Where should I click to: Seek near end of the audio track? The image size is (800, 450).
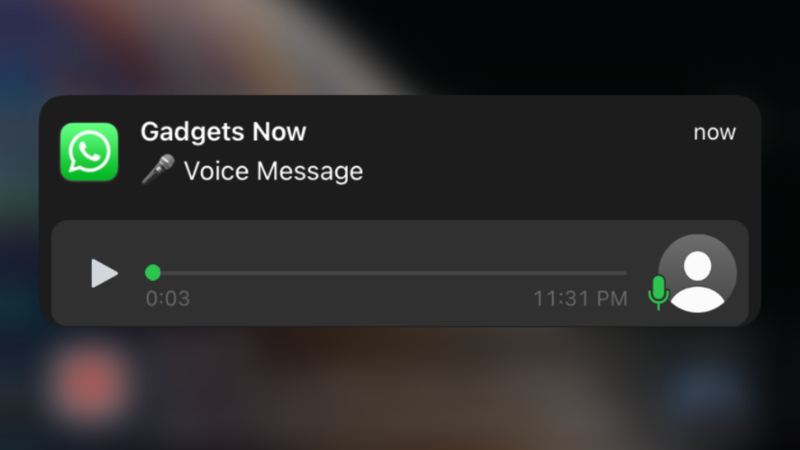[612, 273]
